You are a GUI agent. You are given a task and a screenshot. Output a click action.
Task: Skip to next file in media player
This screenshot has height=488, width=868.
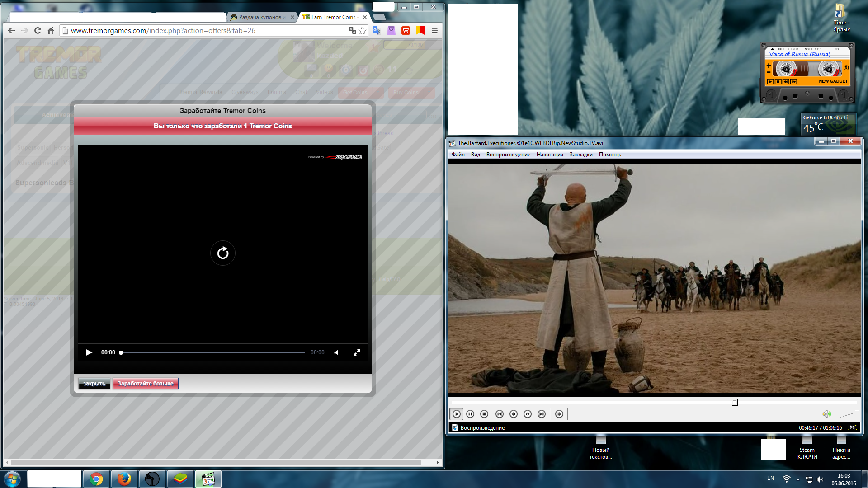click(542, 414)
